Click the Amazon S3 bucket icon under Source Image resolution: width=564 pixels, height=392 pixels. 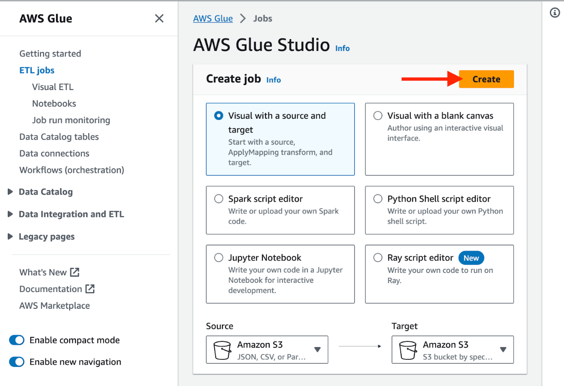pyautogui.click(x=222, y=350)
